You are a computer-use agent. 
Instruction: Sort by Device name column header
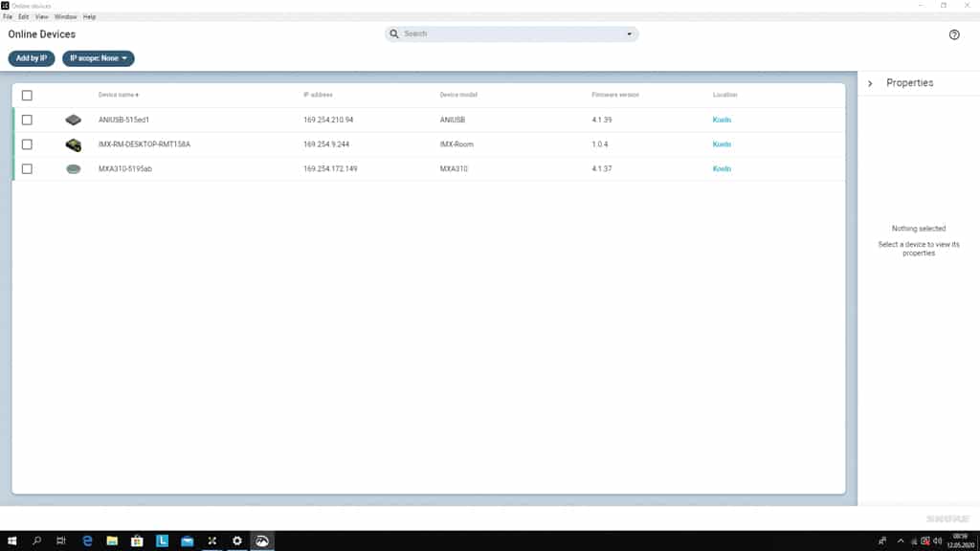pyautogui.click(x=118, y=95)
